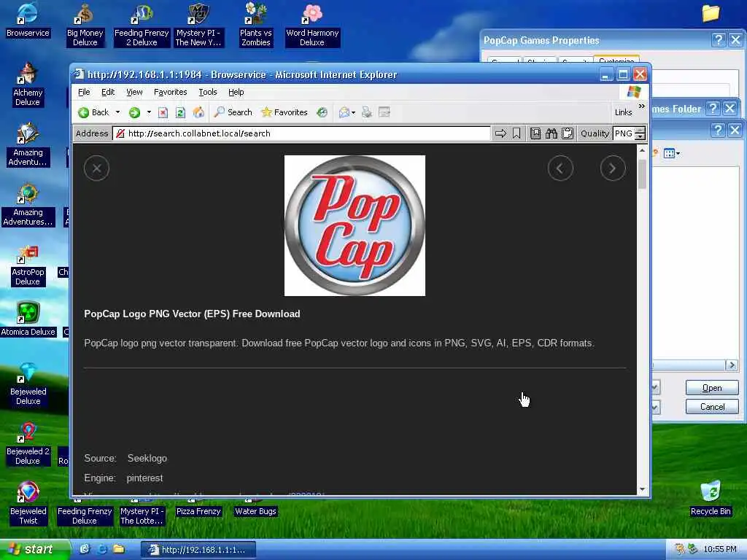The image size is (747, 560).
Task: Adjust the Quality PNG stepper
Action: point(640,133)
